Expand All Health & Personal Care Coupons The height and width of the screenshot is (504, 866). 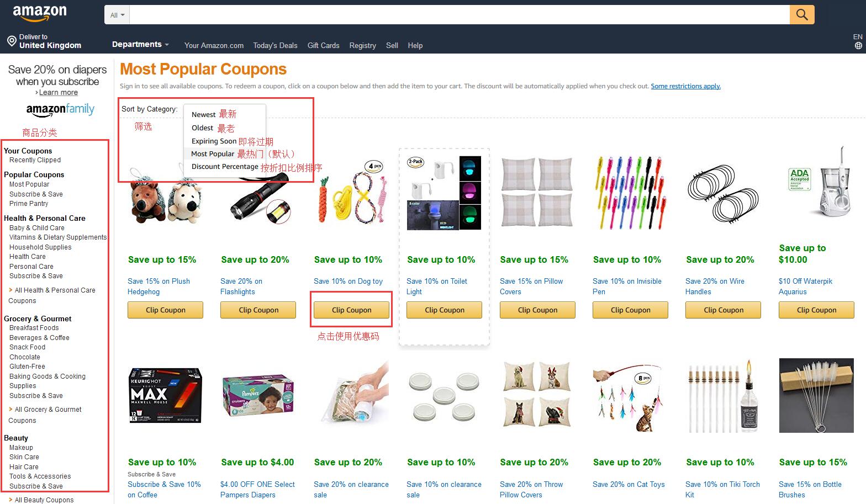tap(52, 295)
